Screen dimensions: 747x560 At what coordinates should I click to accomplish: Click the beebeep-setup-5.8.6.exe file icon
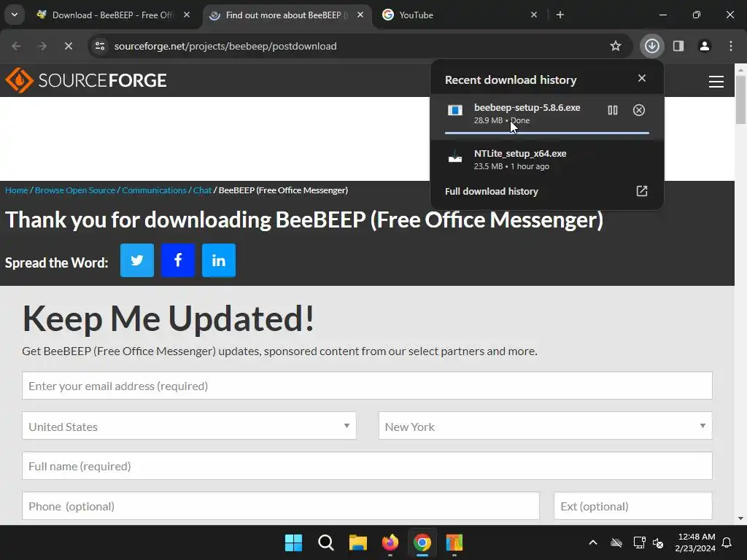point(455,111)
